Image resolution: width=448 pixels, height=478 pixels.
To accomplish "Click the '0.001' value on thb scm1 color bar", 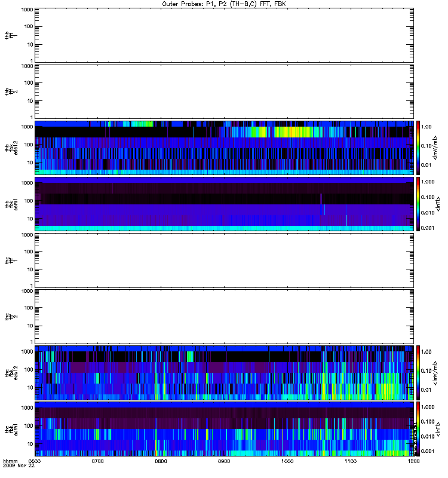I will (x=428, y=228).
